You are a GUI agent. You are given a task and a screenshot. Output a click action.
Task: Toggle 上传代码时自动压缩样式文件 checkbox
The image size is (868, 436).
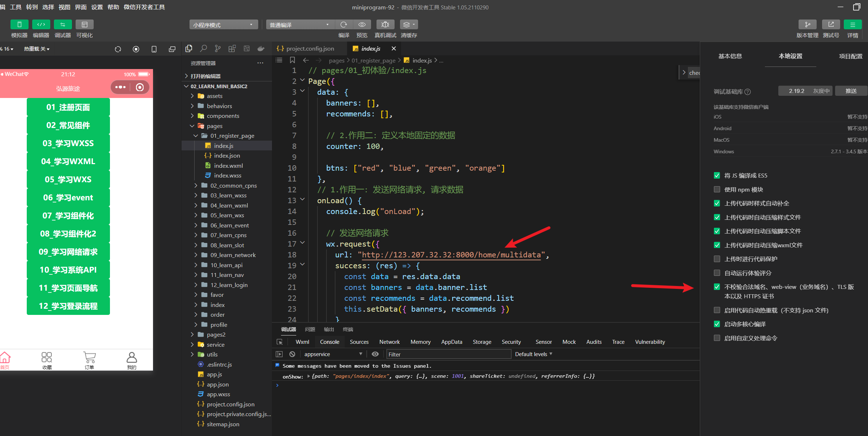717,217
